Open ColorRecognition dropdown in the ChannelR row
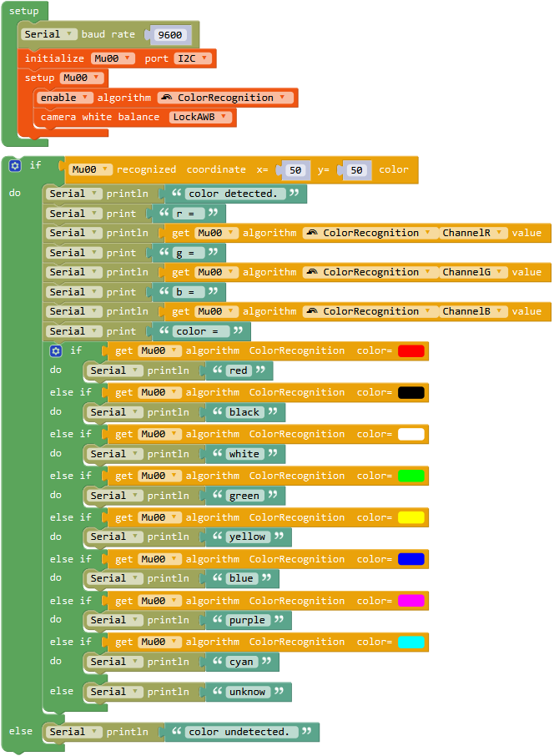This screenshot has height=756, width=554. tap(370, 233)
